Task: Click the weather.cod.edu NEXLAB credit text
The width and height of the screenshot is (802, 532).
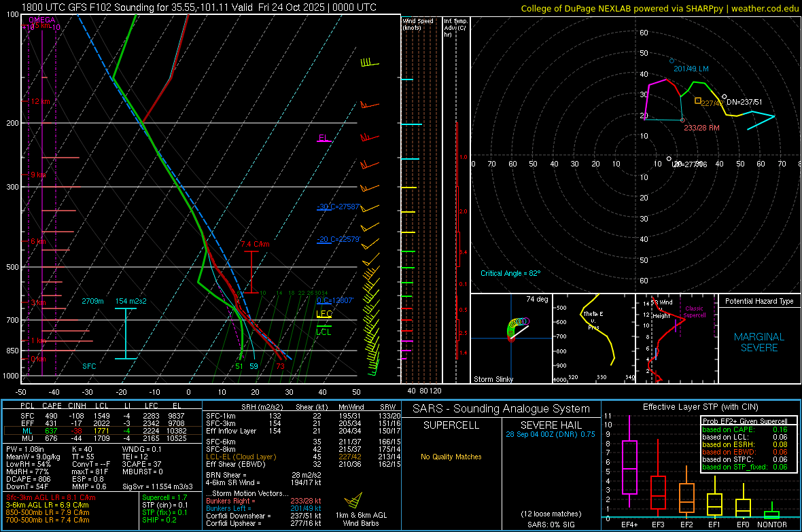Action: pyautogui.click(x=659, y=8)
